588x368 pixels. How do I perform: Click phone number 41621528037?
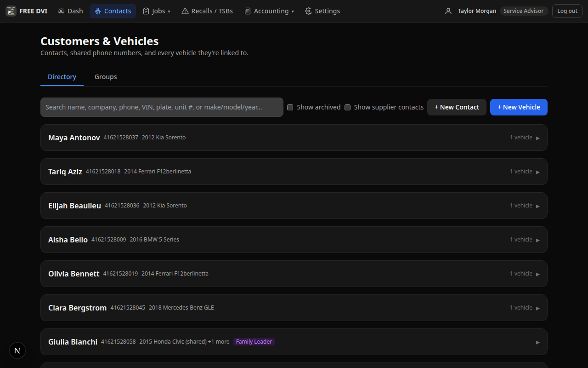[x=121, y=138]
